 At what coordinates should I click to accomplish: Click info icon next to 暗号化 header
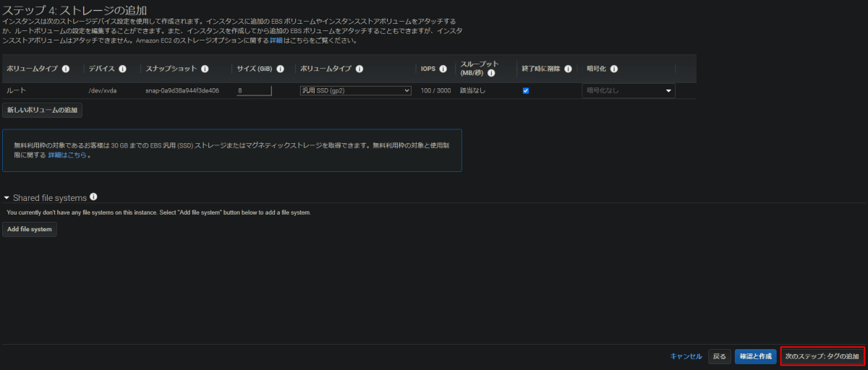[x=614, y=69]
